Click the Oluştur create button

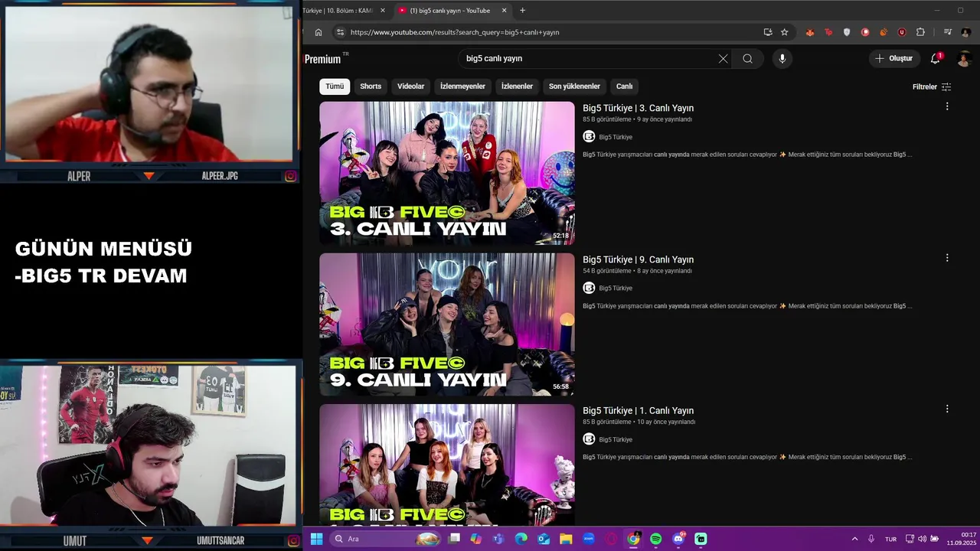[x=893, y=58]
